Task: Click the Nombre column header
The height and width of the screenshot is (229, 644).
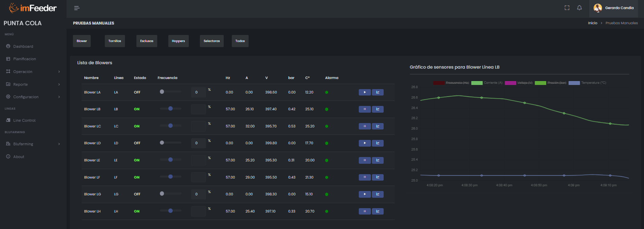Action: [x=91, y=78]
